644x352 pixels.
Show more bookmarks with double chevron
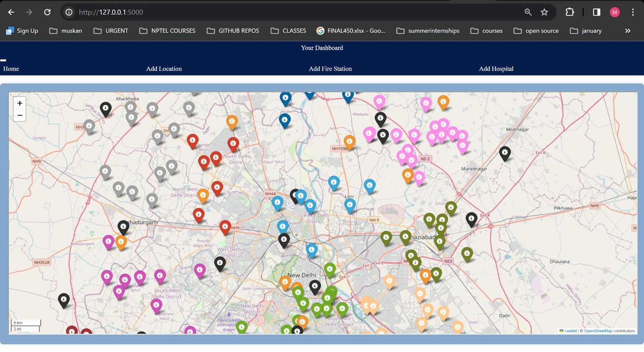coord(628,31)
